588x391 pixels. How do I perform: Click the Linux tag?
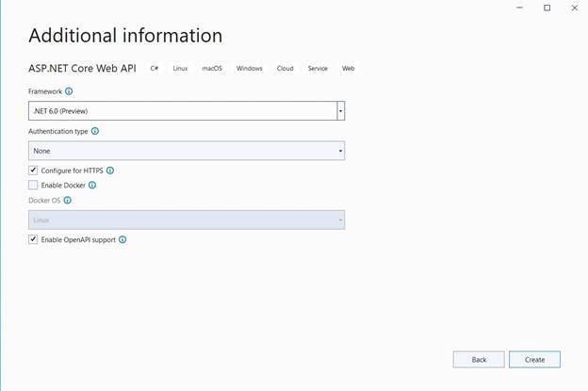point(180,68)
